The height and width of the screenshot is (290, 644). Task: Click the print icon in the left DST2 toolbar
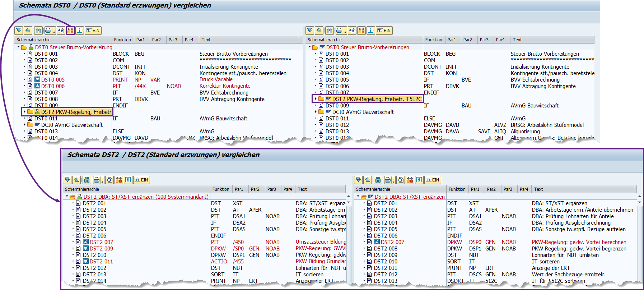(x=97, y=180)
